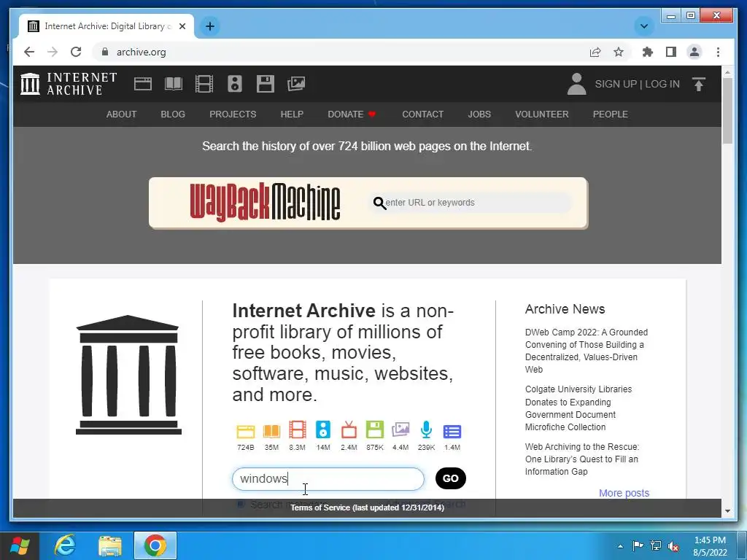Click the green software icon labeled 875K
This screenshot has height=560, width=747.
pyautogui.click(x=375, y=429)
